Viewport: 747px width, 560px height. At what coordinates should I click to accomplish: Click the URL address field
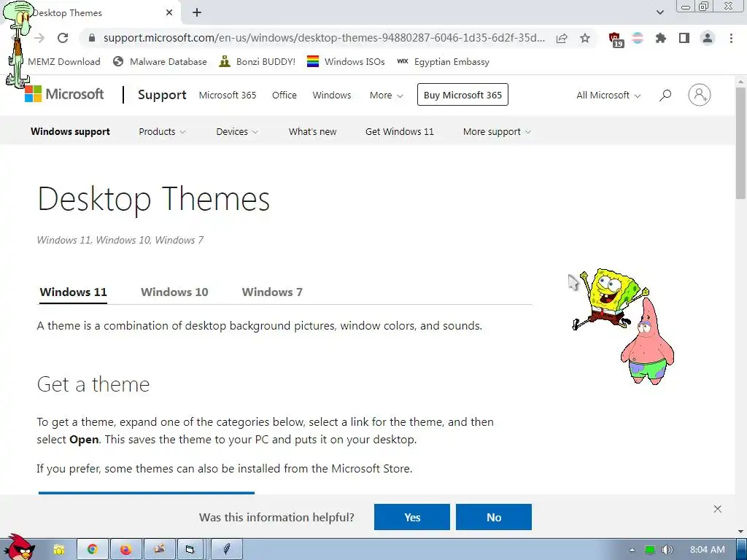point(324,38)
